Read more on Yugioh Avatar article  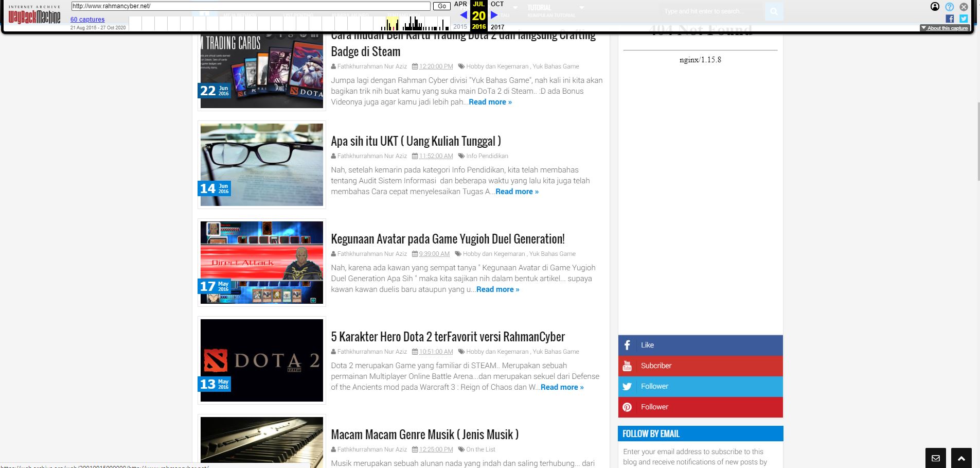497,289
